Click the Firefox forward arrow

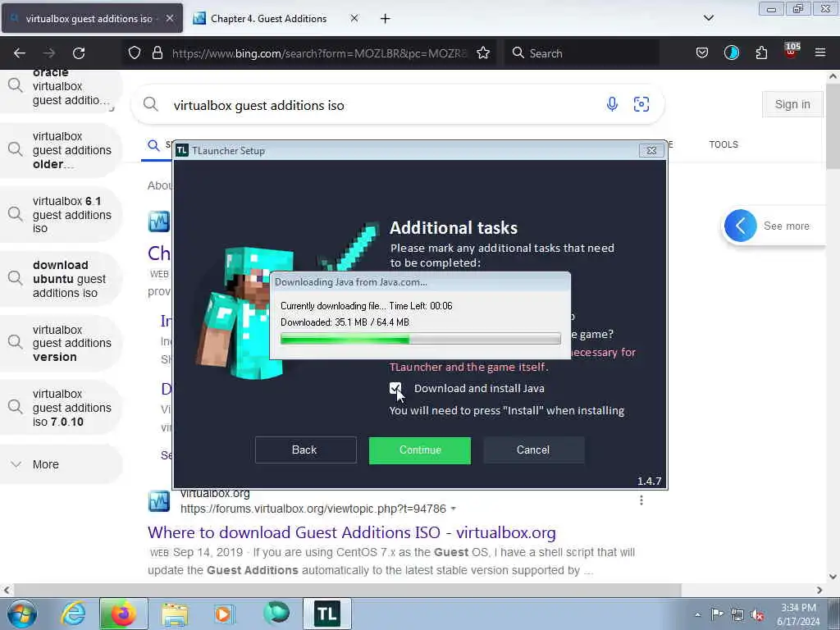(x=49, y=53)
